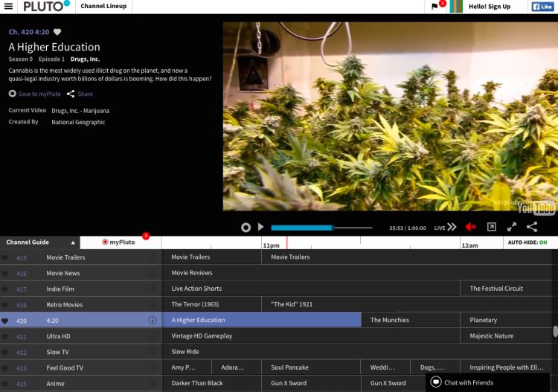Click the Pluto TV logo
Image resolution: width=558 pixels, height=392 pixels.
pos(47,6)
